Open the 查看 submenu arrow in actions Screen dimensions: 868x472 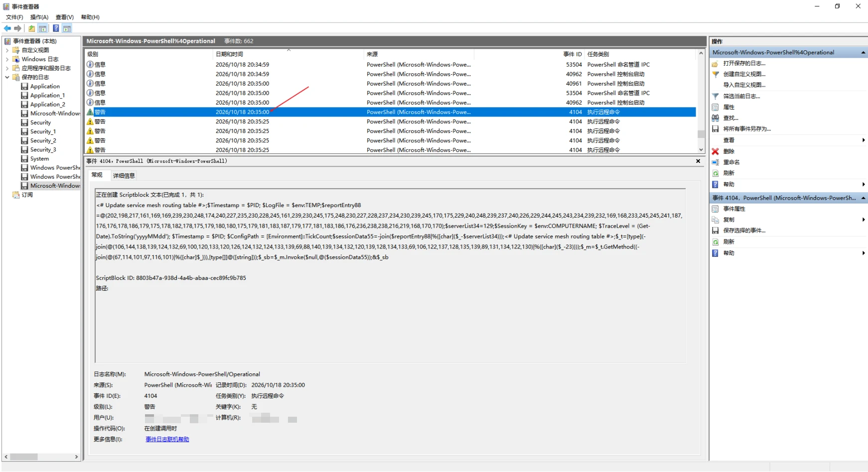click(x=864, y=140)
